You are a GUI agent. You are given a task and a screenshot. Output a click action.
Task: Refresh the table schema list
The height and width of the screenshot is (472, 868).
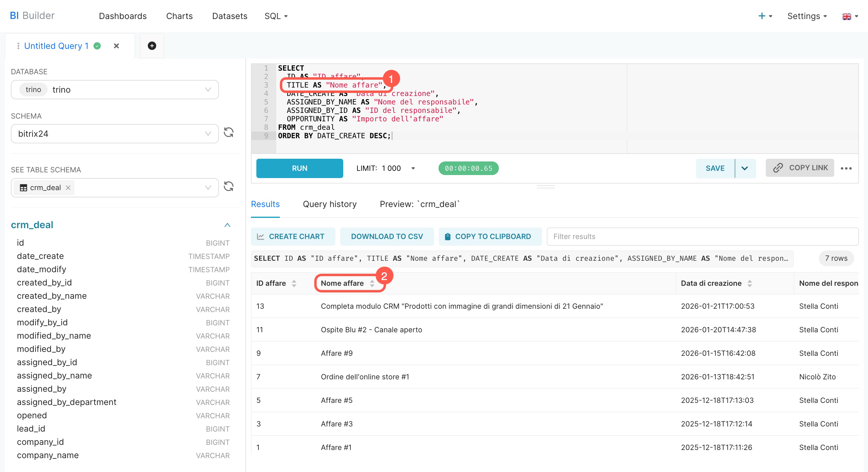[x=228, y=187]
